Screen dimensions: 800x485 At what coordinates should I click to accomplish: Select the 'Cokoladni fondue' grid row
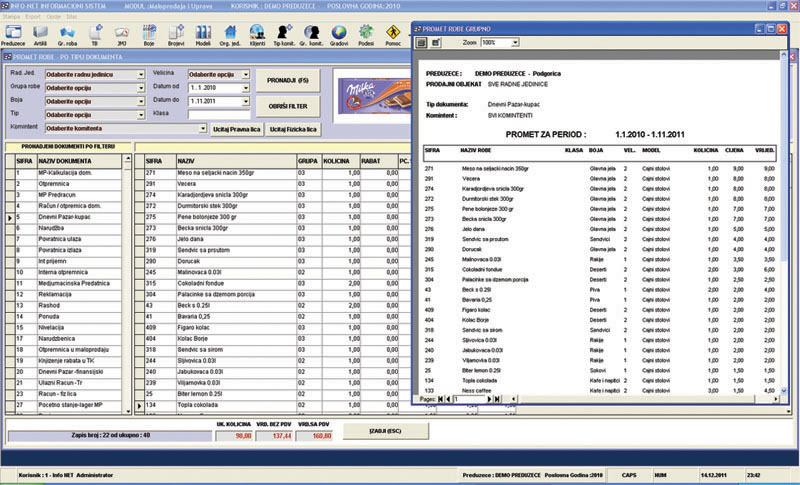[x=273, y=284]
